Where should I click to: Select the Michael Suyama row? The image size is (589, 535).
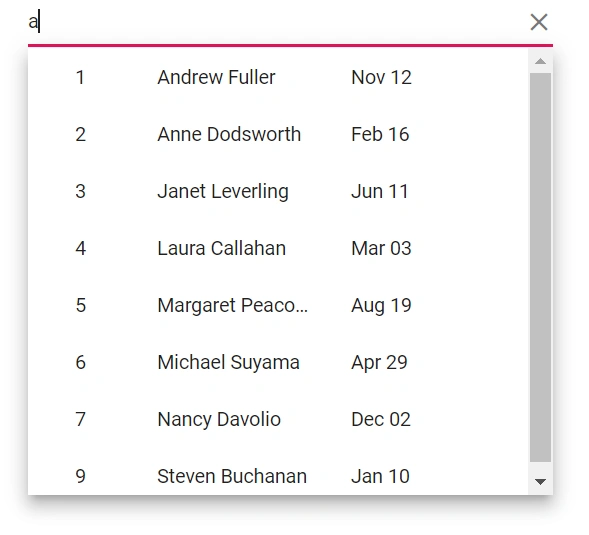click(x=278, y=363)
